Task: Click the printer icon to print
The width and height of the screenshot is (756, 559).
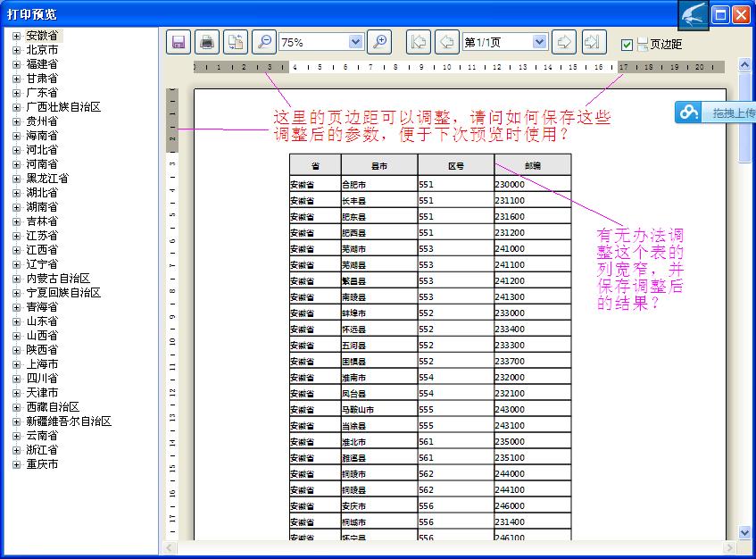Action: coord(207,42)
